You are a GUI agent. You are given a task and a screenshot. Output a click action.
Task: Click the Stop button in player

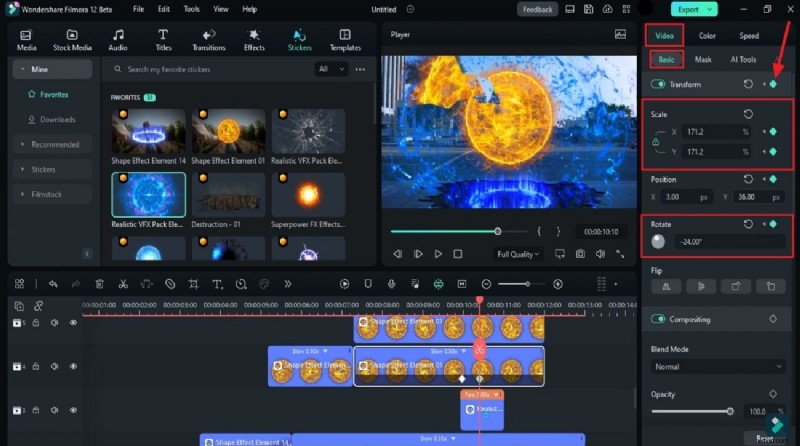click(458, 254)
